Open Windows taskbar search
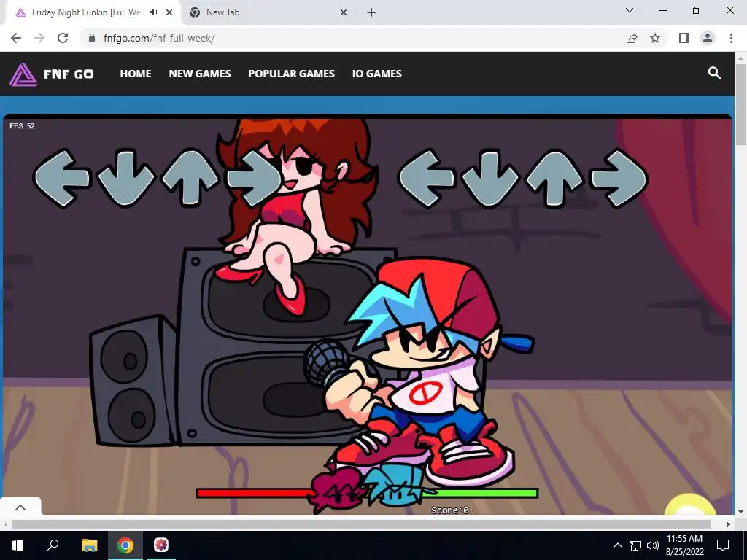The height and width of the screenshot is (560, 747). pos(53,545)
